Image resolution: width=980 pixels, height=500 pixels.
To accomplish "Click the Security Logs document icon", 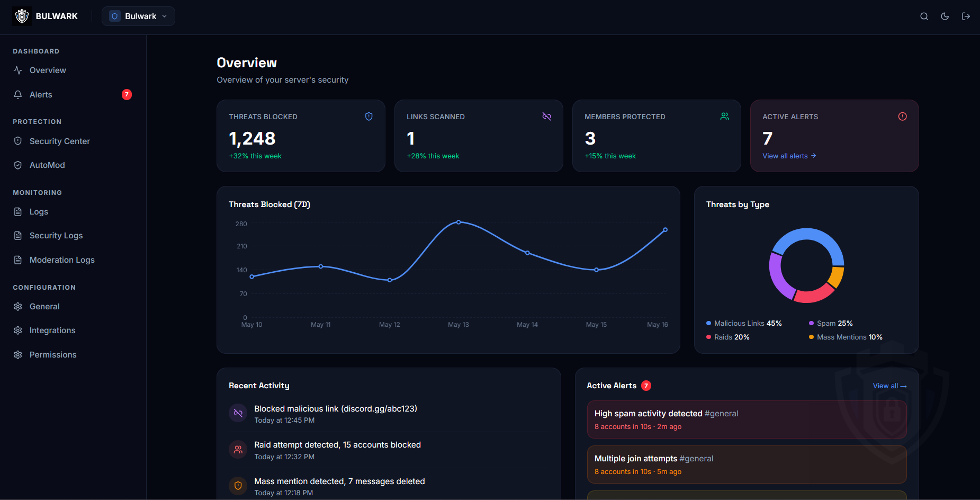I will 18,236.
